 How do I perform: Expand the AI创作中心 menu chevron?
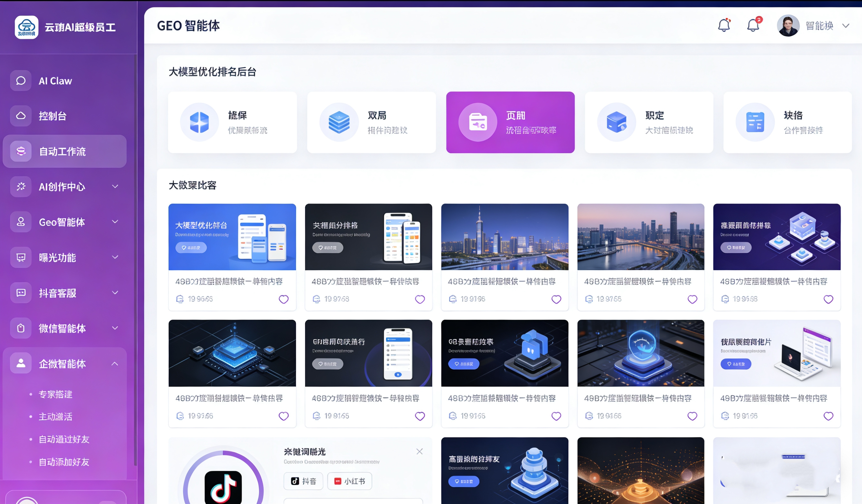coord(115,187)
